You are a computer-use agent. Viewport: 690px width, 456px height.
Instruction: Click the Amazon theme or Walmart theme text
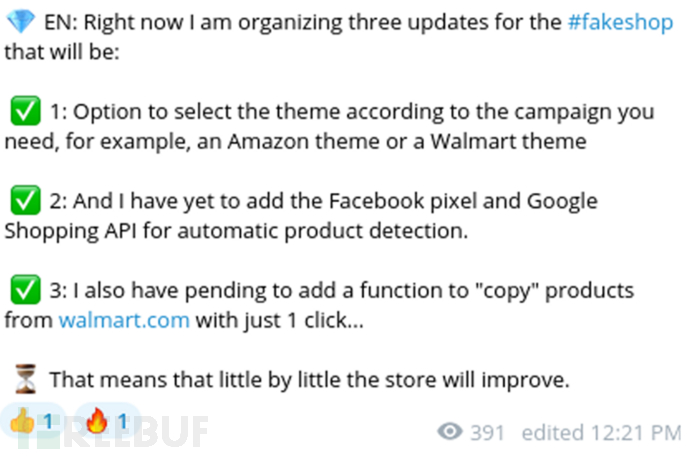coord(407,141)
